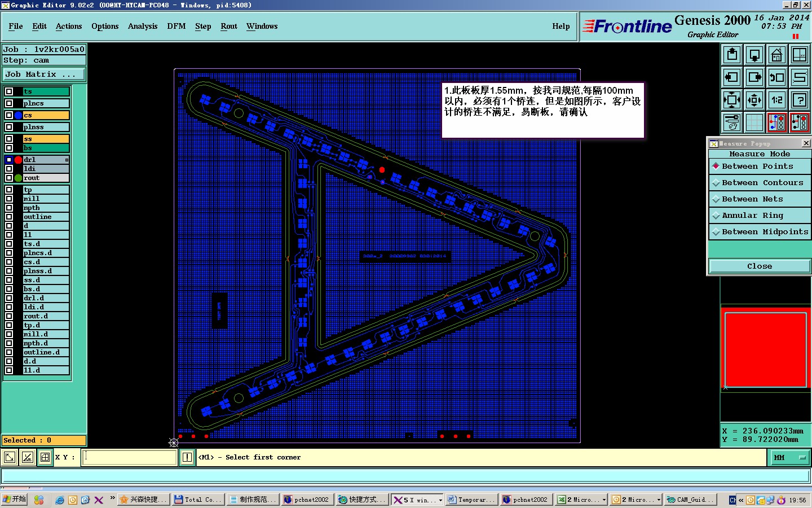Click the X Y coordinate input field

pos(130,457)
